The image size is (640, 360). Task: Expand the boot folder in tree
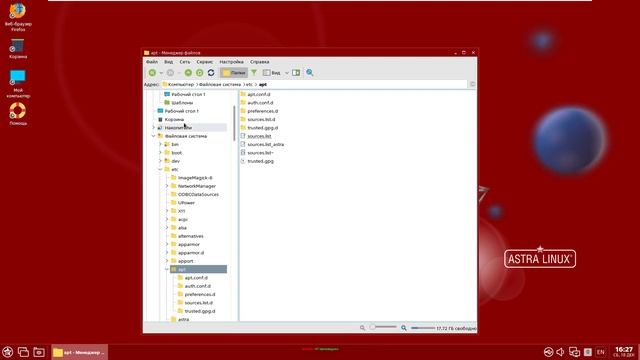tap(160, 153)
